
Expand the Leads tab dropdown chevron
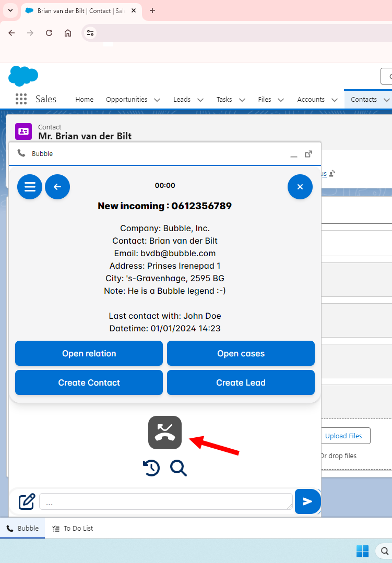[x=200, y=100]
